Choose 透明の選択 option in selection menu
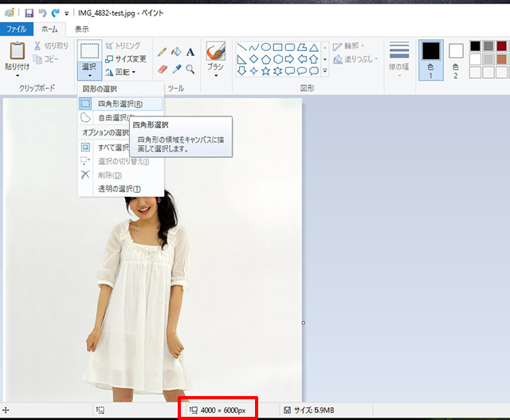 (x=119, y=189)
